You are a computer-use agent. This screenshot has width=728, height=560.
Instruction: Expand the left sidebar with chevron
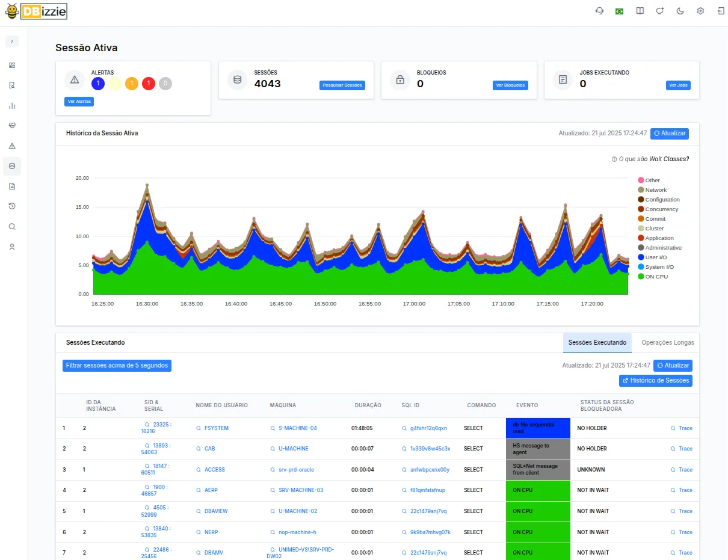[12, 41]
